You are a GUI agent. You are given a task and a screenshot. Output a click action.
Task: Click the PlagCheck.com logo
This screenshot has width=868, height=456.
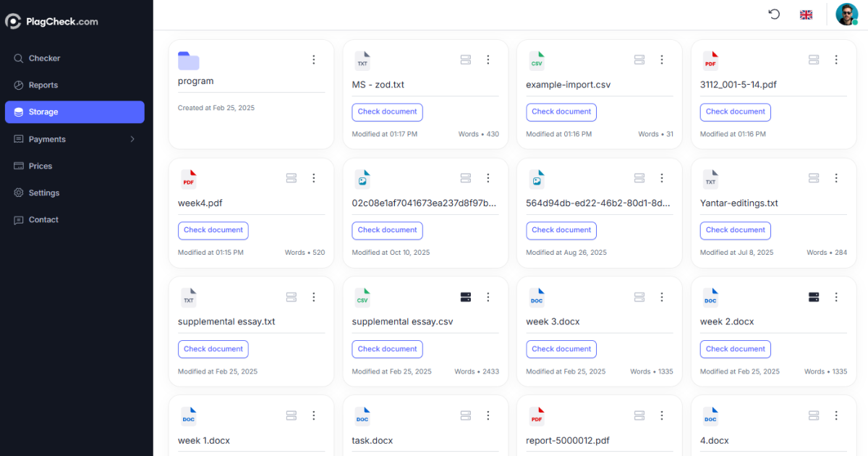51,21
